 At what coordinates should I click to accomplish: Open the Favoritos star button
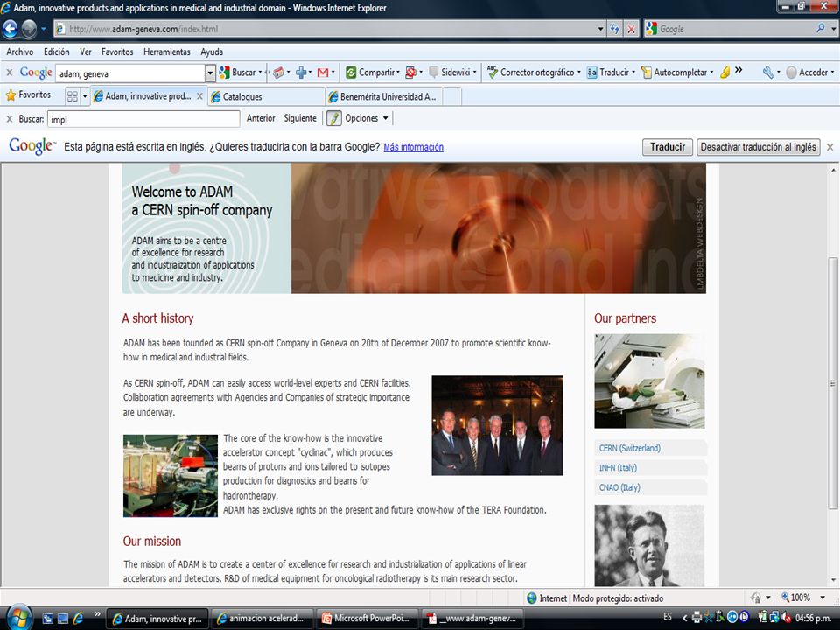[28, 94]
